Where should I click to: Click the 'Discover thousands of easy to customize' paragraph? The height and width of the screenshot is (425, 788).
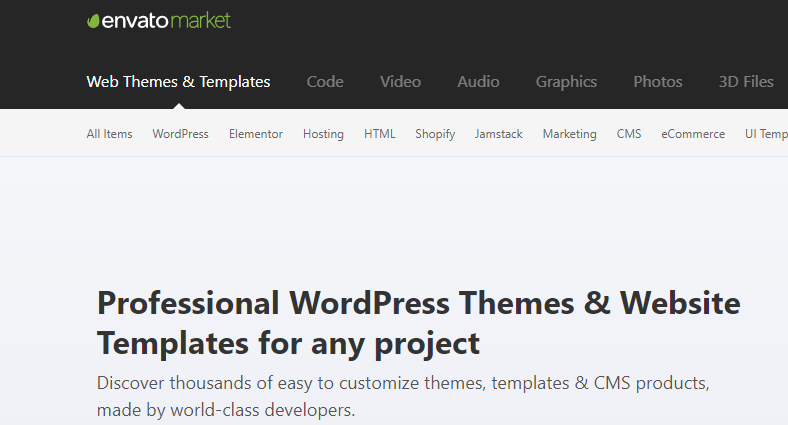[x=403, y=396]
